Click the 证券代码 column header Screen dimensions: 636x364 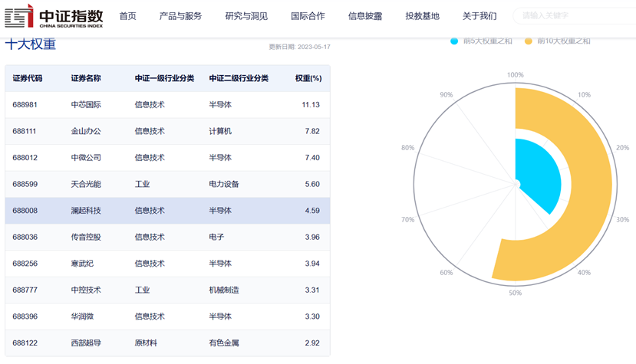(x=28, y=78)
